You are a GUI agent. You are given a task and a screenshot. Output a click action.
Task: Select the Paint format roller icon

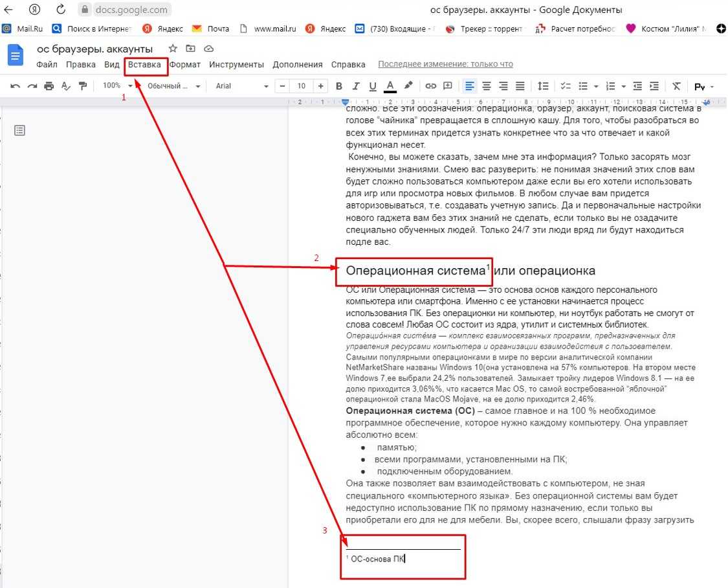pyautogui.click(x=82, y=86)
